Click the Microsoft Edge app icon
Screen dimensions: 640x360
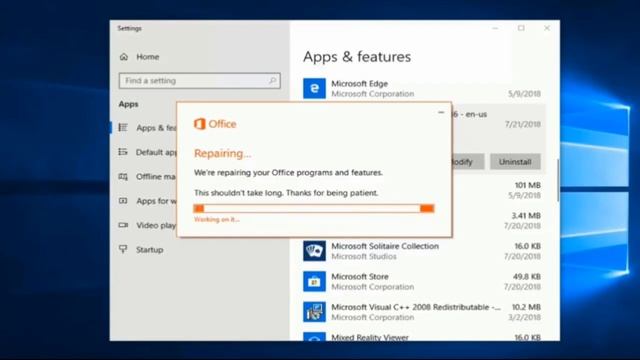point(314,88)
